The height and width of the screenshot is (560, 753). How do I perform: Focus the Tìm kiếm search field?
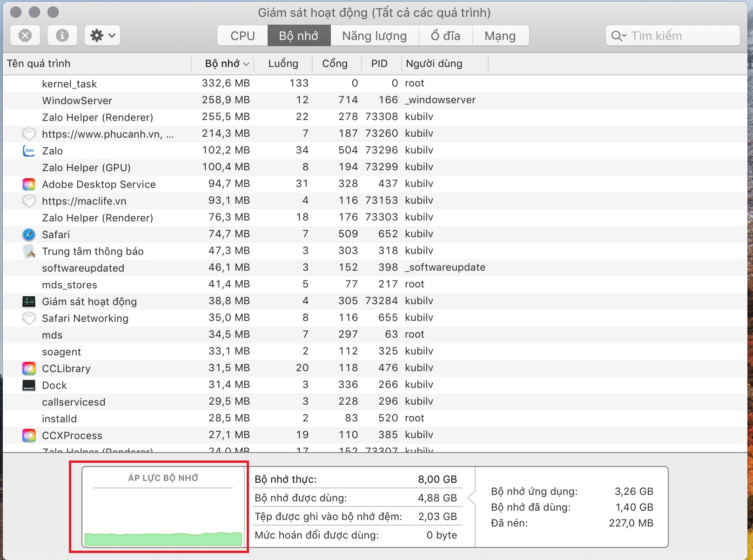point(673,36)
